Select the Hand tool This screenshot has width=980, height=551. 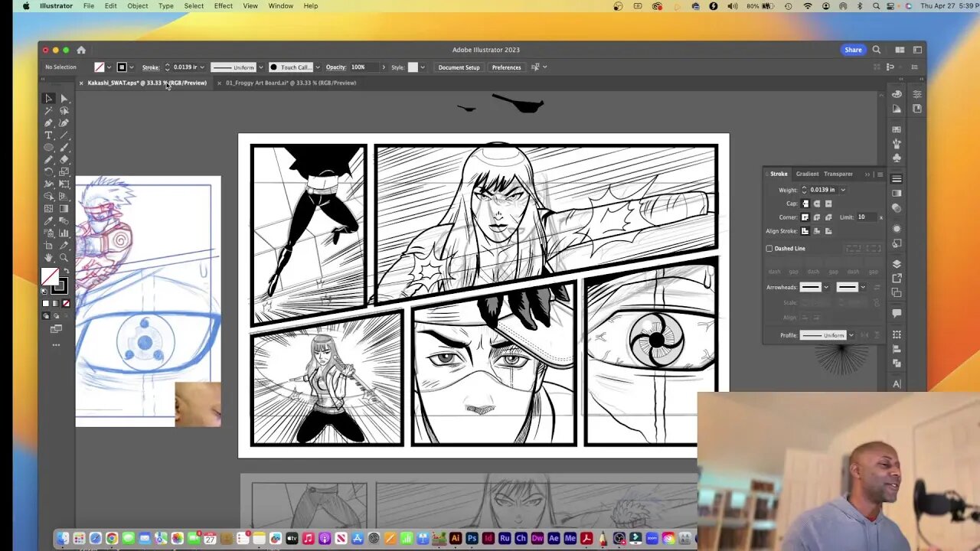click(x=48, y=257)
